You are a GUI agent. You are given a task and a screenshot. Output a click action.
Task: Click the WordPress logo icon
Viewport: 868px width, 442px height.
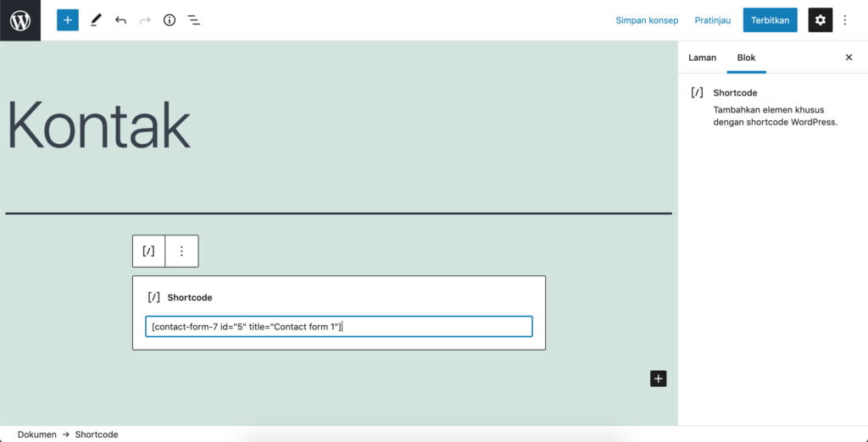pyautogui.click(x=20, y=20)
